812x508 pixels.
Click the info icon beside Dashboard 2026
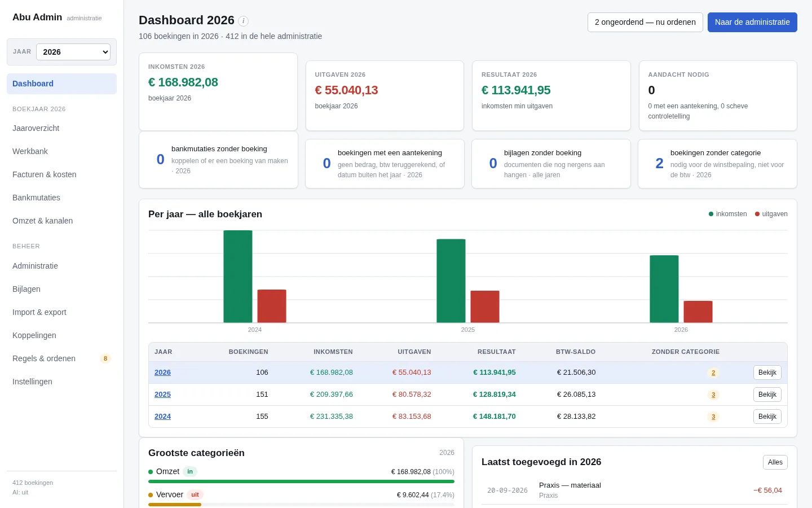tap(243, 21)
